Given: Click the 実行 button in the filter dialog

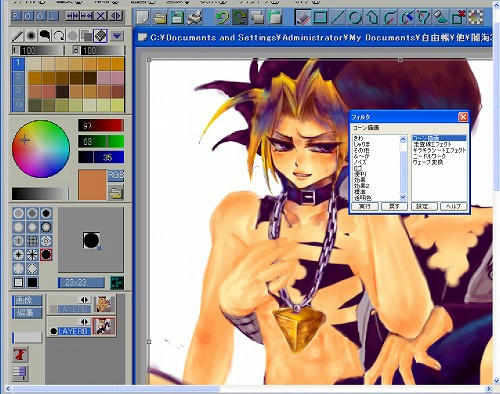Looking at the screenshot, I should (x=365, y=206).
